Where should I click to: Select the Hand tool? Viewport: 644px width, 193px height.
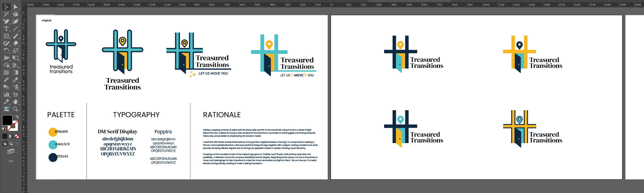pos(15,102)
